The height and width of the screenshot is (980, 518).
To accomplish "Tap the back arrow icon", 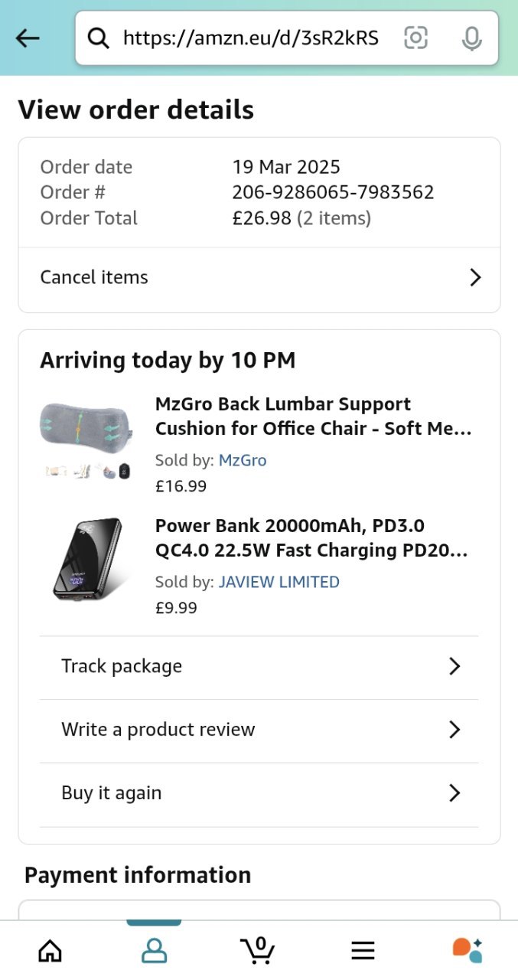I will coord(28,38).
